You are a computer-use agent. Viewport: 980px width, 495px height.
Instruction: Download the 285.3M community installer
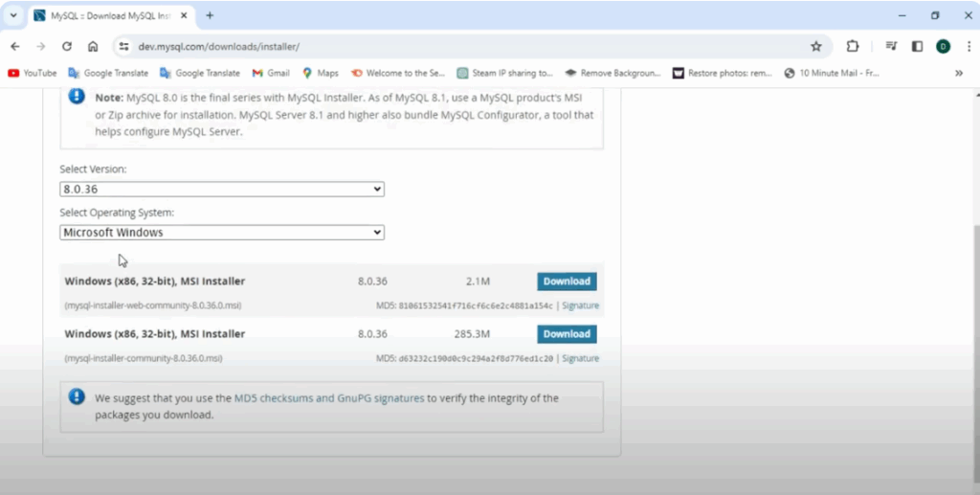click(567, 334)
